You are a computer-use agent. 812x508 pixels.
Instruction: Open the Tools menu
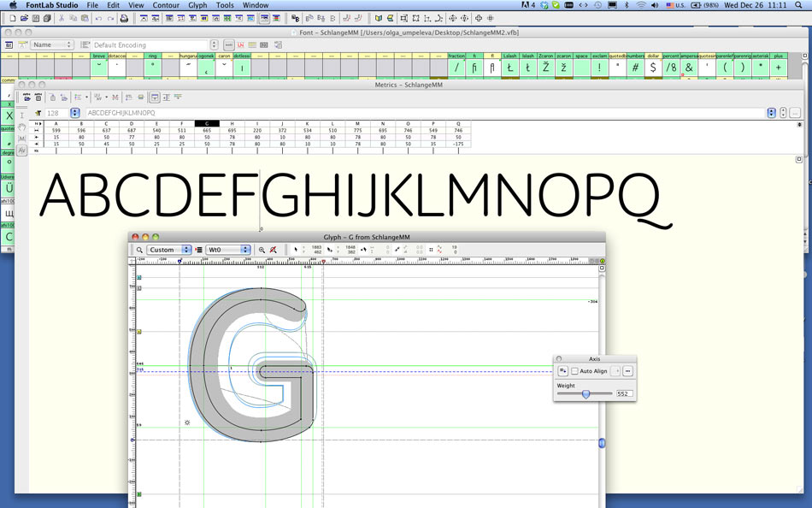[x=225, y=5]
